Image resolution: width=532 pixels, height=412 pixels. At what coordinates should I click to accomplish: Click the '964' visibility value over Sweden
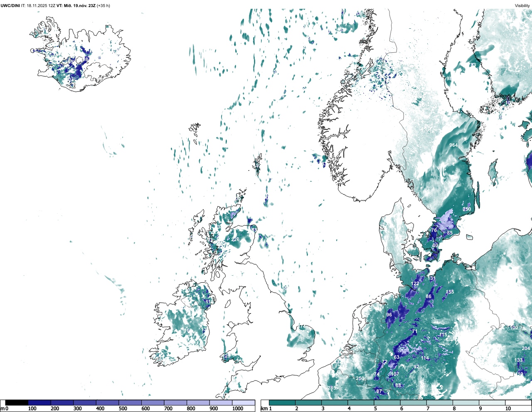coord(453,145)
